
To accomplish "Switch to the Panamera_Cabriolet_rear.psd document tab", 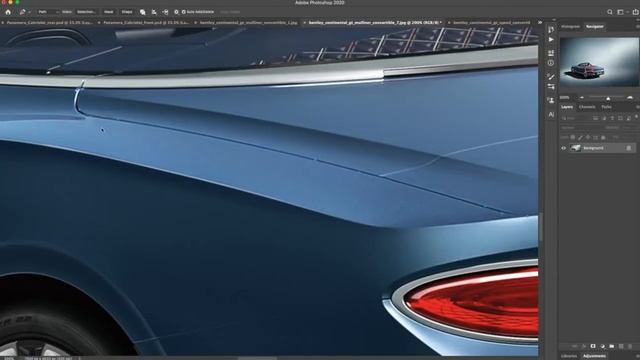I will tap(49, 23).
